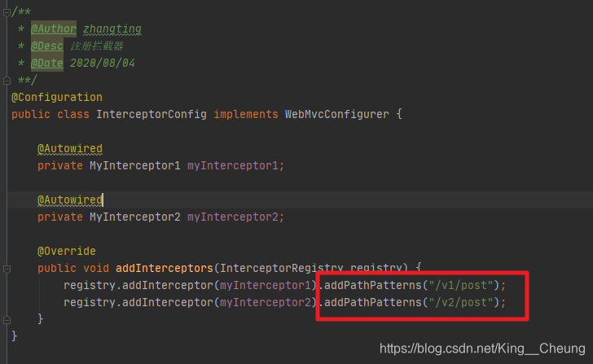Image resolution: width=593 pixels, height=364 pixels.
Task: Click registry.addInterceptor on the myInterceptor1 line
Action: tap(138, 285)
